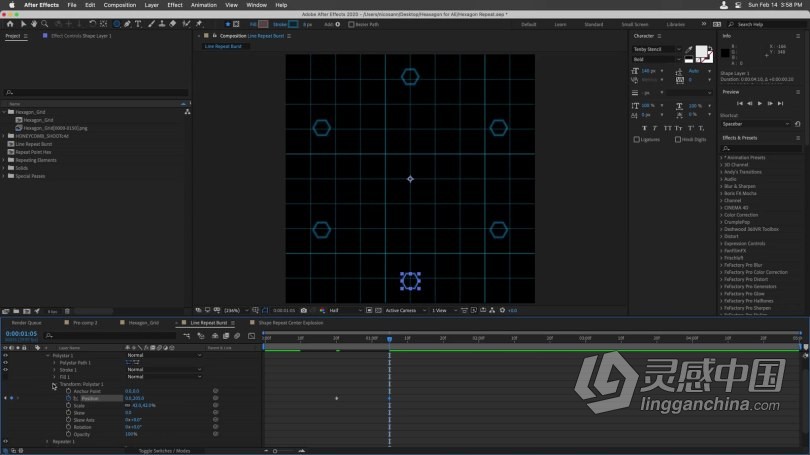Expand the Polystar Path 1 group

(54, 363)
